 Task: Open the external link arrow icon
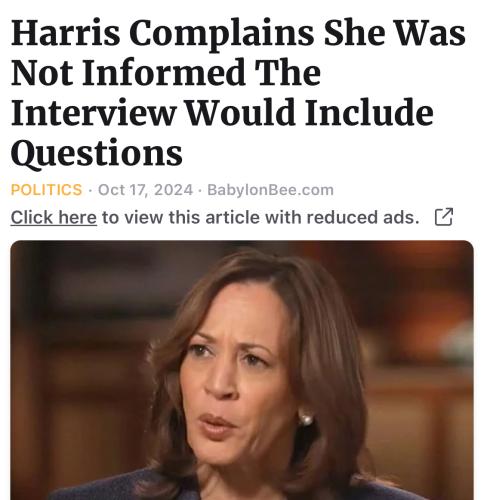coord(444,217)
